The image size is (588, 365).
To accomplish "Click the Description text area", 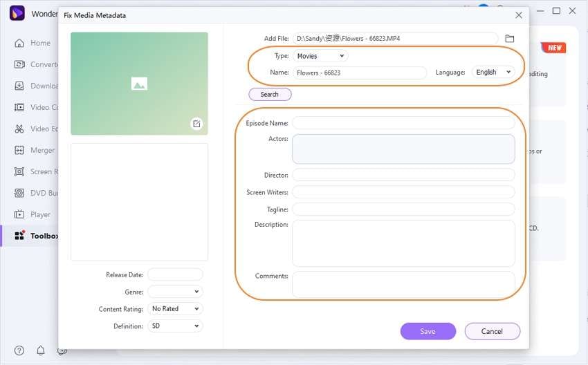I will click(x=403, y=243).
